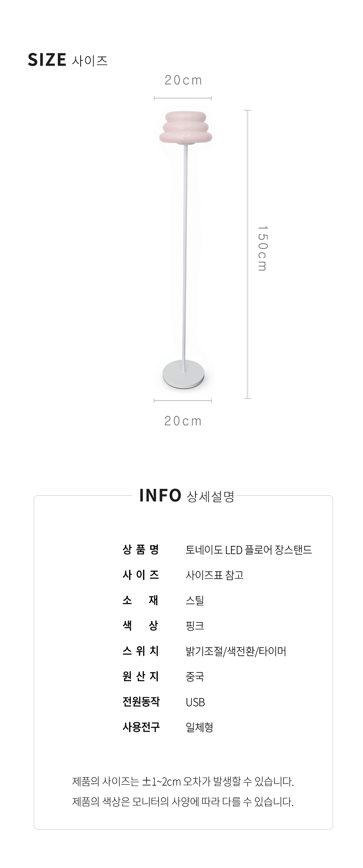The height and width of the screenshot is (868, 363).
Task: Click the size tolerance ±1~2cm notice
Action: (183, 781)
